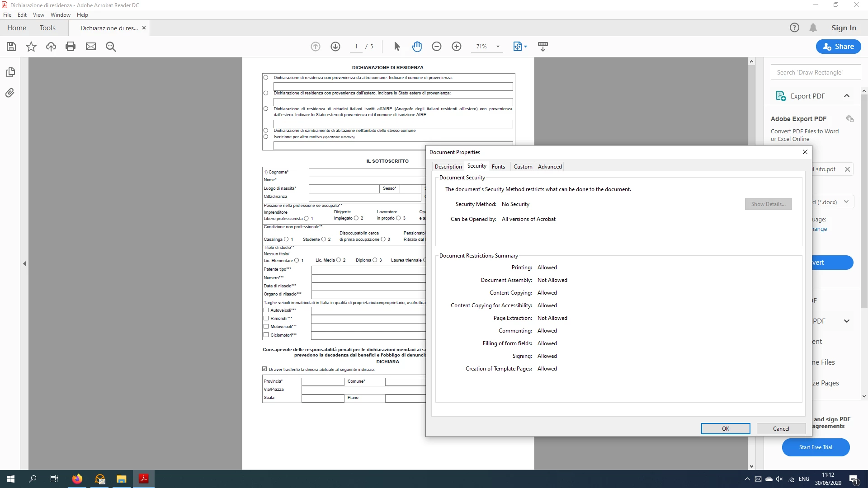
Task: Select the Hand pan tool
Action: coord(416,47)
